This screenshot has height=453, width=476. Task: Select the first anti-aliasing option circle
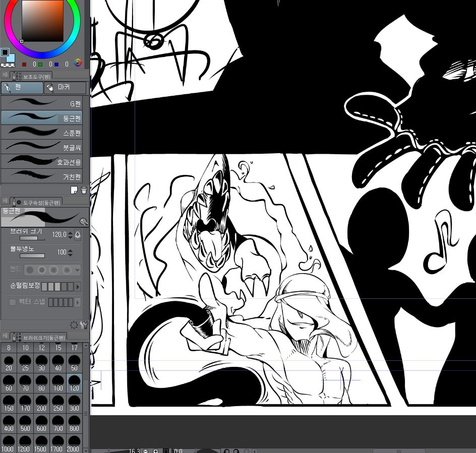[x=30, y=270]
